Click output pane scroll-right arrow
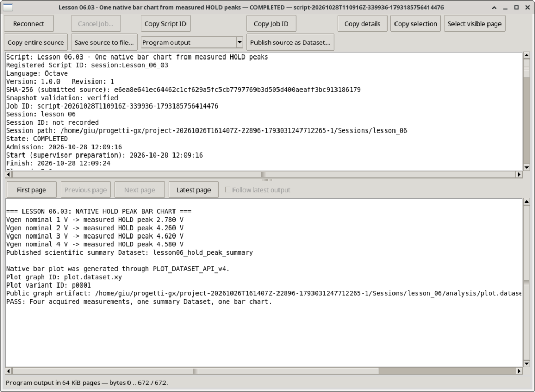This screenshot has height=392, width=535. tap(519, 371)
